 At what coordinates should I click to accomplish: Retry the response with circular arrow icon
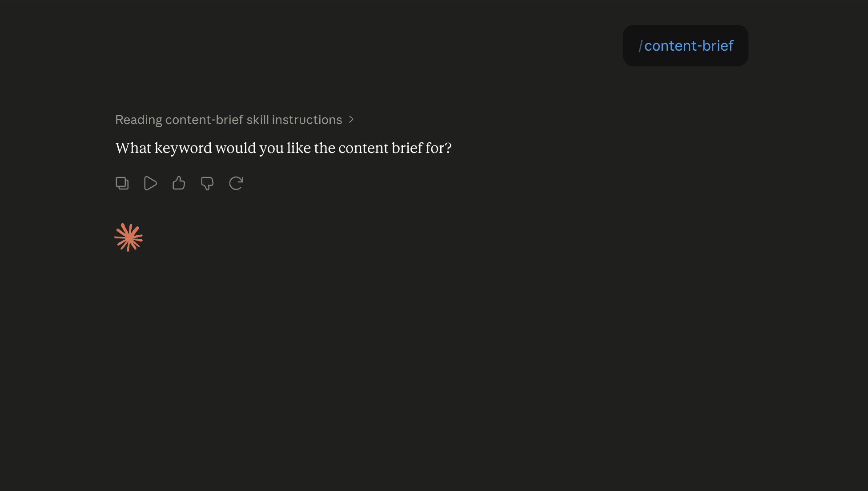coord(236,183)
